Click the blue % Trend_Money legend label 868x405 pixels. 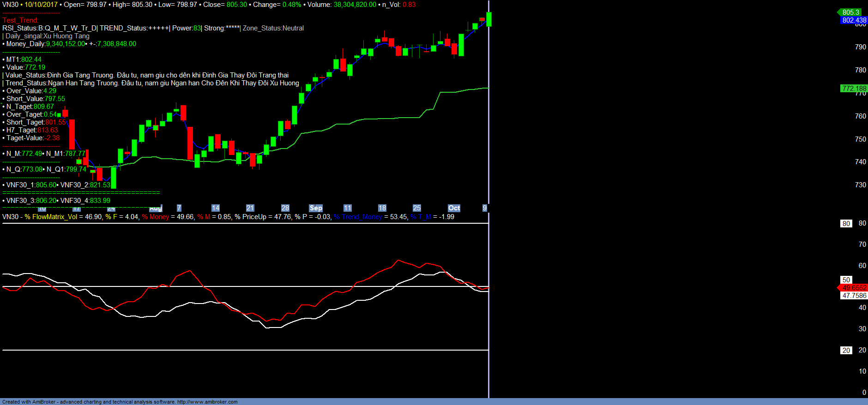pyautogui.click(x=358, y=217)
